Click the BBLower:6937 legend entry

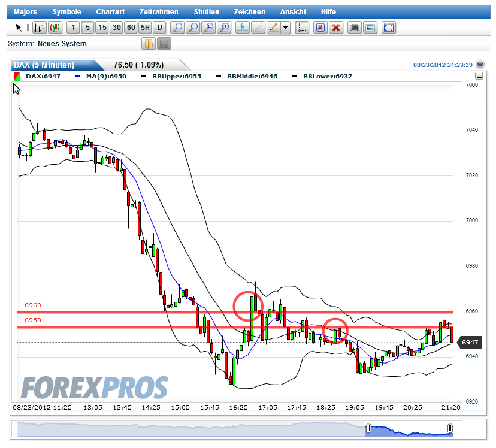pyautogui.click(x=322, y=77)
